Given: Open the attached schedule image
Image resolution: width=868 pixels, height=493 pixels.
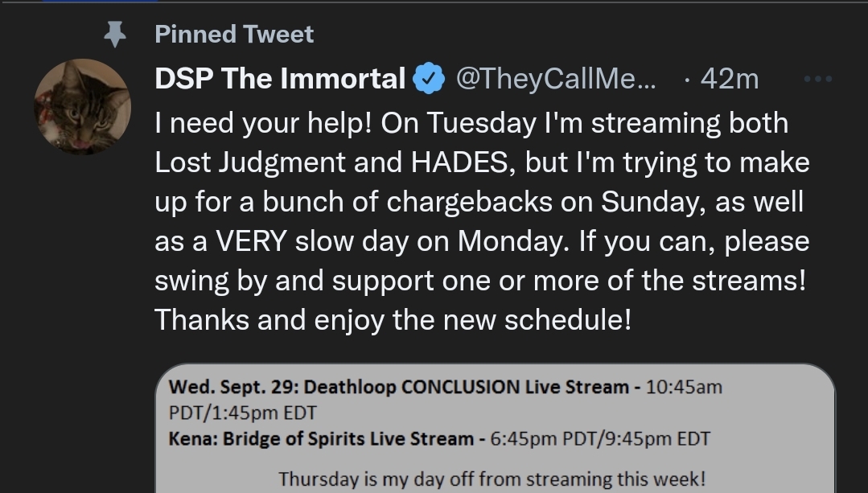Looking at the screenshot, I should [495, 429].
